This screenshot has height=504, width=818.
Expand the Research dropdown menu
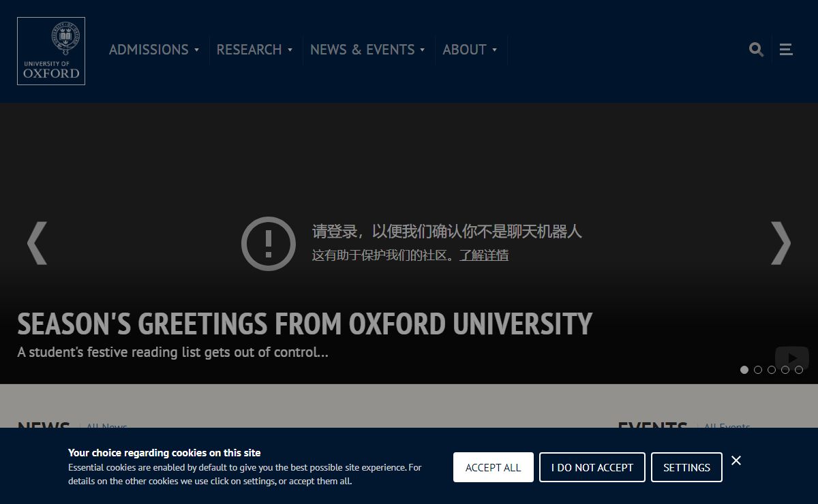[x=254, y=50]
